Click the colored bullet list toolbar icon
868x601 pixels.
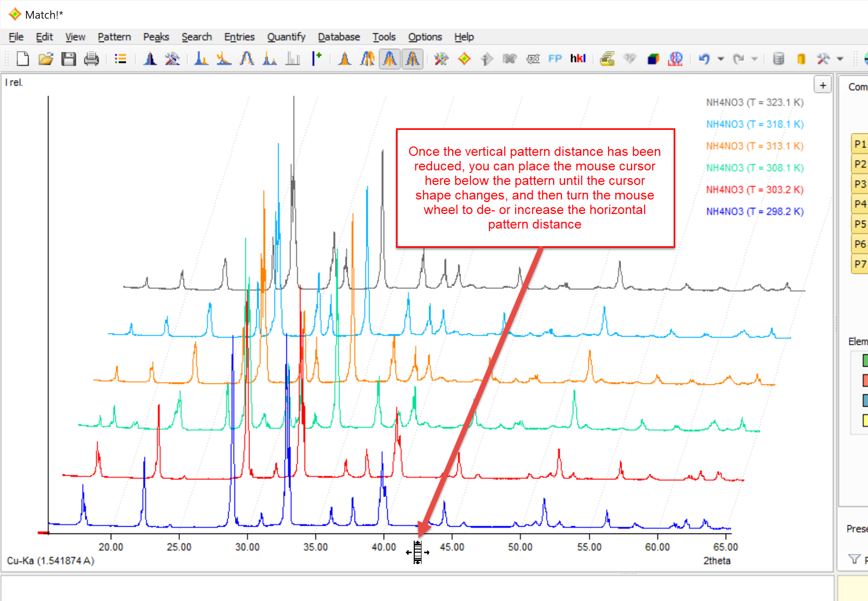121,59
